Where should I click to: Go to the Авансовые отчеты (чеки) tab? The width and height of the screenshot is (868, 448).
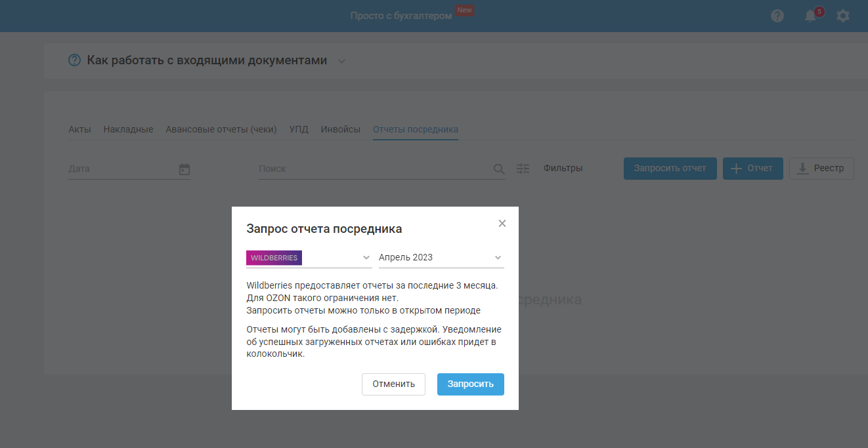[x=221, y=129]
